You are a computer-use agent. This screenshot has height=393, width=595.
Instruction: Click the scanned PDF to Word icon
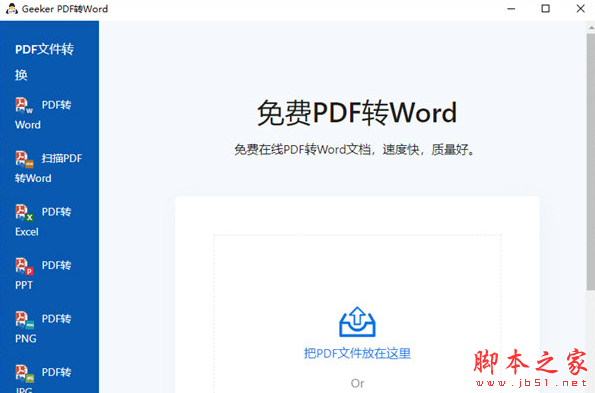tap(24, 159)
